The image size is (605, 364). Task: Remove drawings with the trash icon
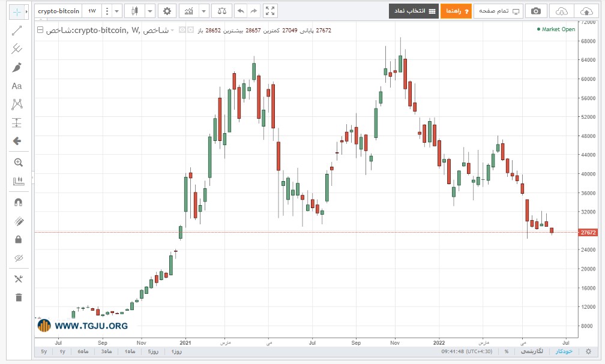18,297
